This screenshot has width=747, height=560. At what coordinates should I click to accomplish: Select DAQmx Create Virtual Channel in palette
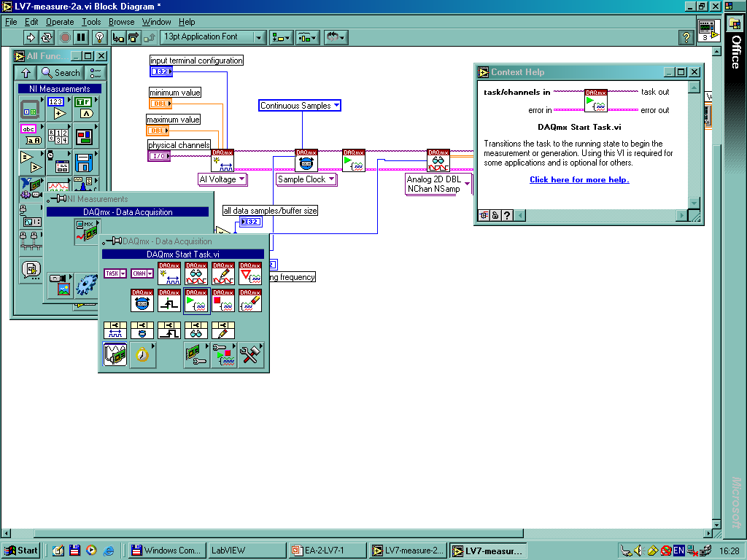click(x=169, y=273)
